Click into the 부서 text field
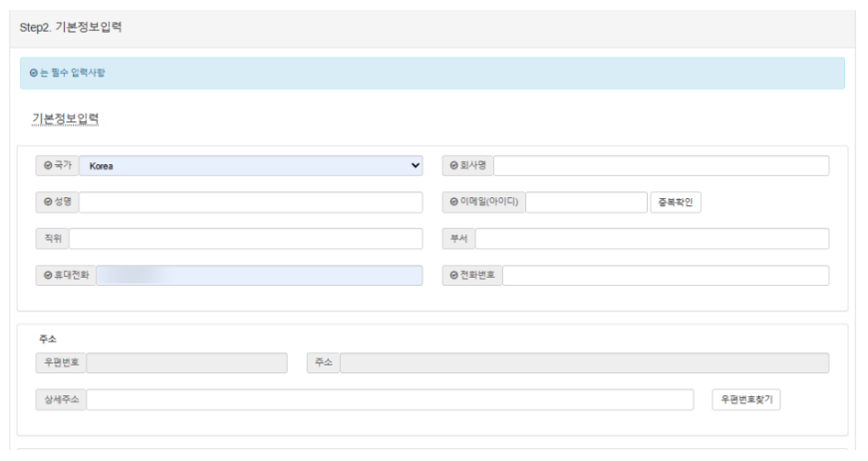 tap(652, 239)
